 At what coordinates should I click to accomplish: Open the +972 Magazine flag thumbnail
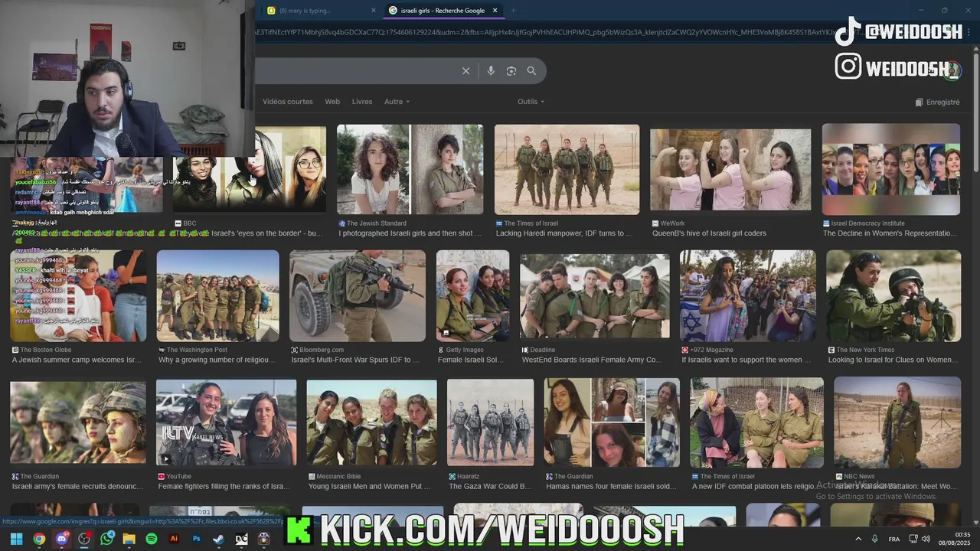coord(748,295)
